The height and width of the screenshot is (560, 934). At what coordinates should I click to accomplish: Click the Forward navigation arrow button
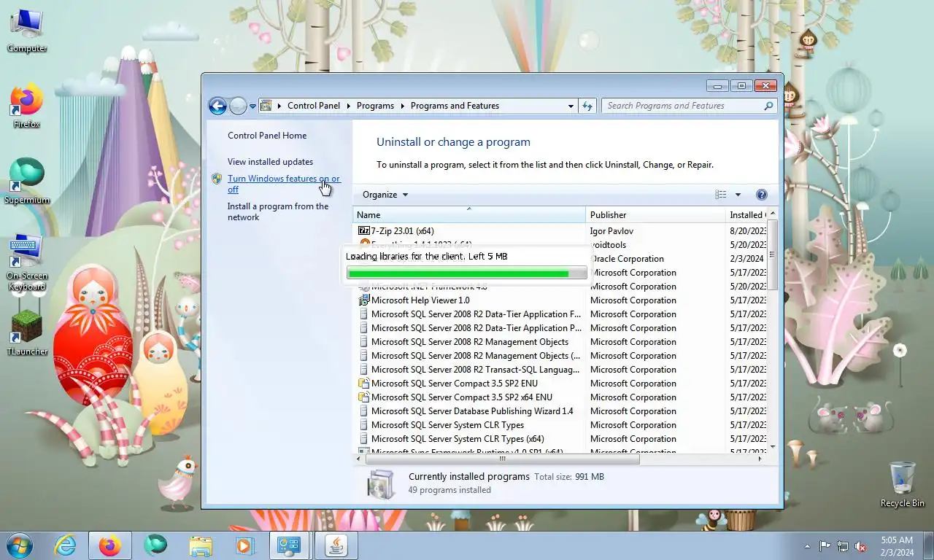(x=238, y=106)
